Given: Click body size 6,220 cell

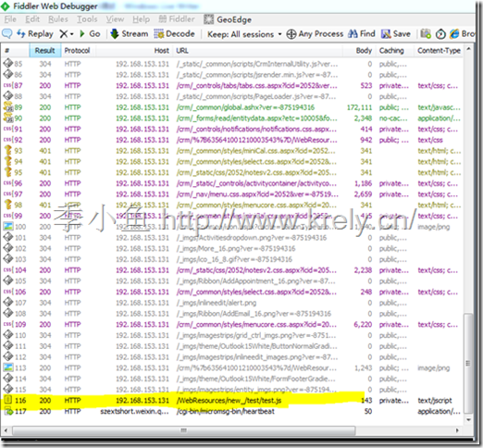Looking at the screenshot, I should pyautogui.click(x=363, y=324).
